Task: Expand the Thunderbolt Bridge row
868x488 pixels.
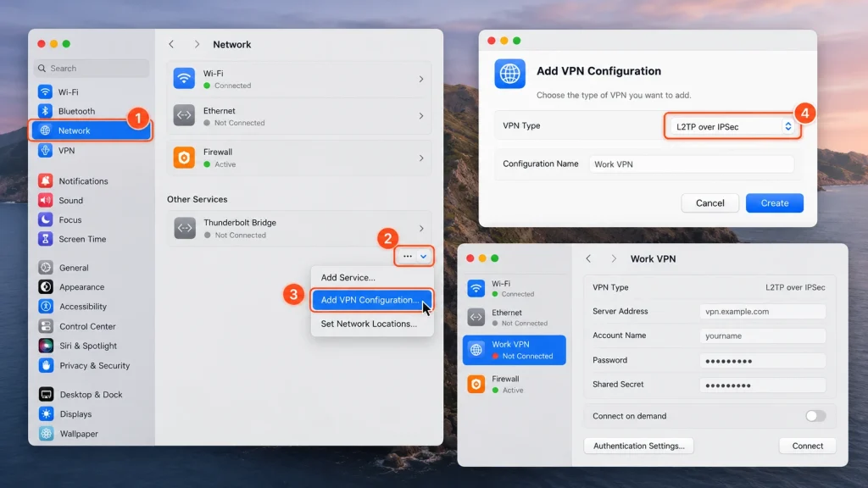Action: [299, 229]
